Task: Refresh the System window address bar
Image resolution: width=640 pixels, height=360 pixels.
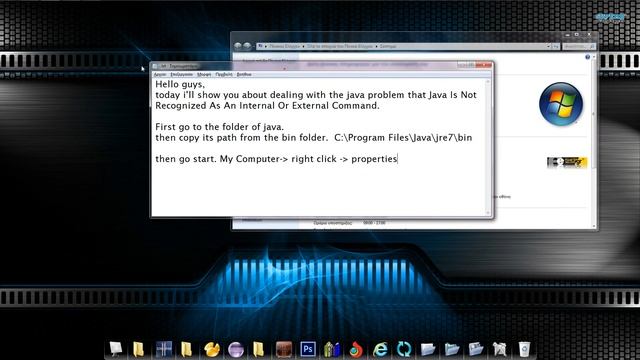Action: click(x=556, y=47)
